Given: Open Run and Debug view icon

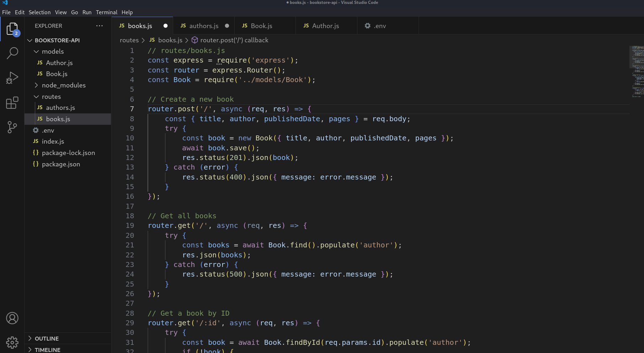Looking at the screenshot, I should (12, 78).
